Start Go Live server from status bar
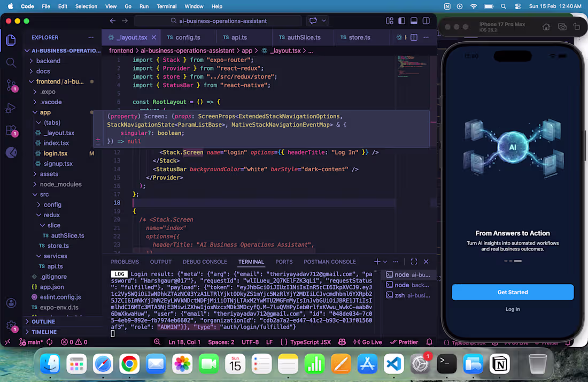This screenshot has height=382, width=588. coord(368,341)
